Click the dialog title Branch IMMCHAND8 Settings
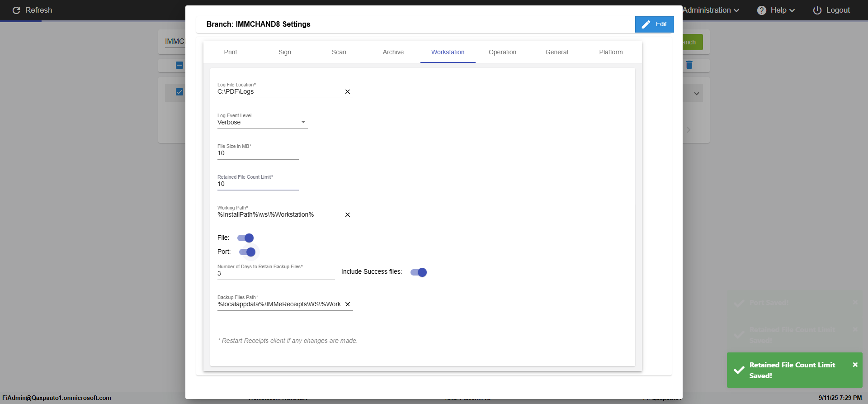The width and height of the screenshot is (868, 404). pyautogui.click(x=258, y=24)
